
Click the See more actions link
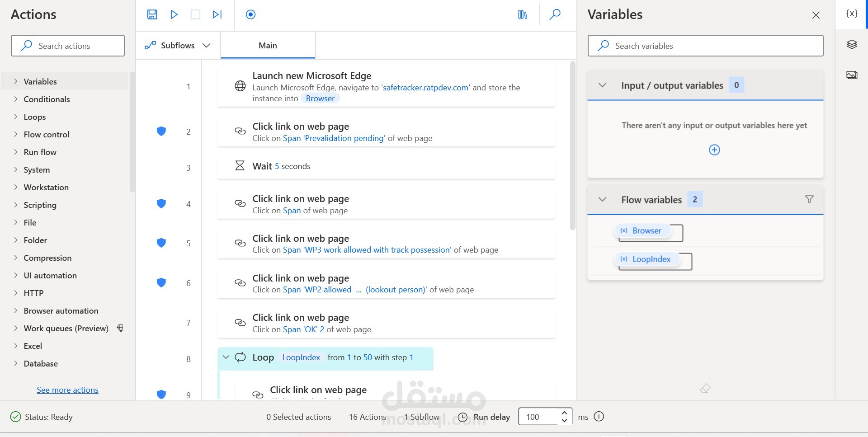pos(67,390)
